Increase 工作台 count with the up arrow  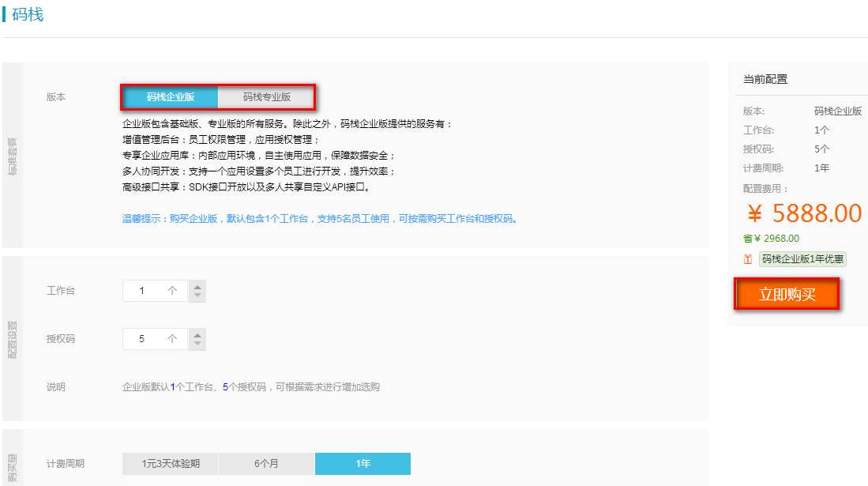(197, 286)
